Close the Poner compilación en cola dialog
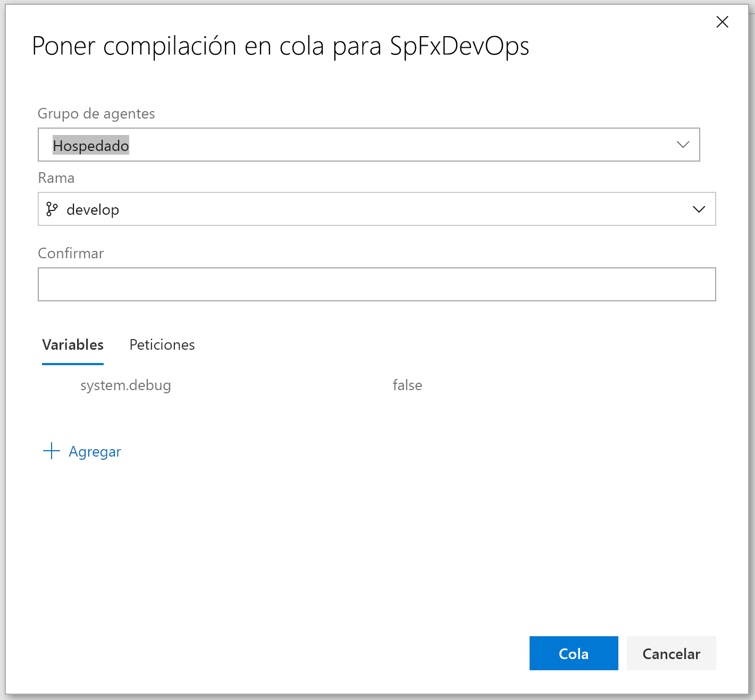 pos(722,22)
